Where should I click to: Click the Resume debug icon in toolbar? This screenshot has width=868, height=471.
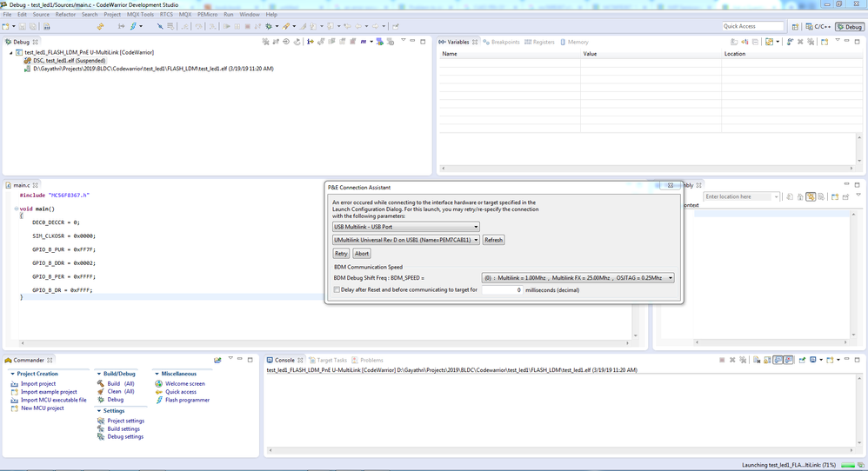226,27
